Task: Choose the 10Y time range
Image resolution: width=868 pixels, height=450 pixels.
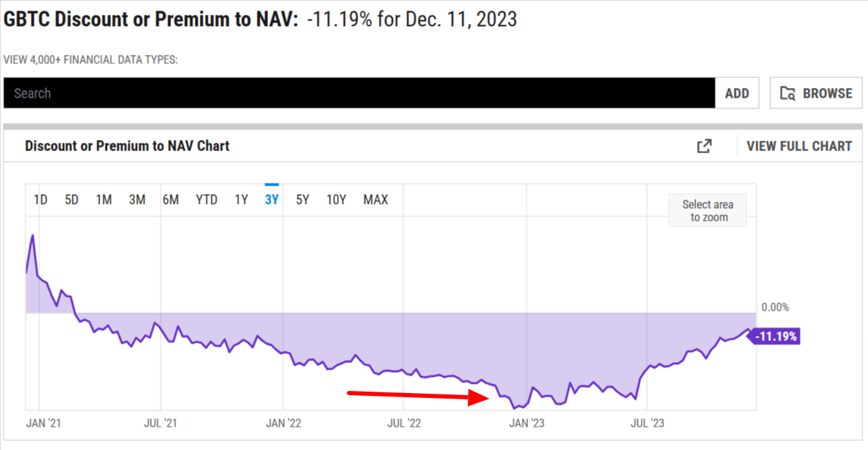Action: (x=336, y=200)
